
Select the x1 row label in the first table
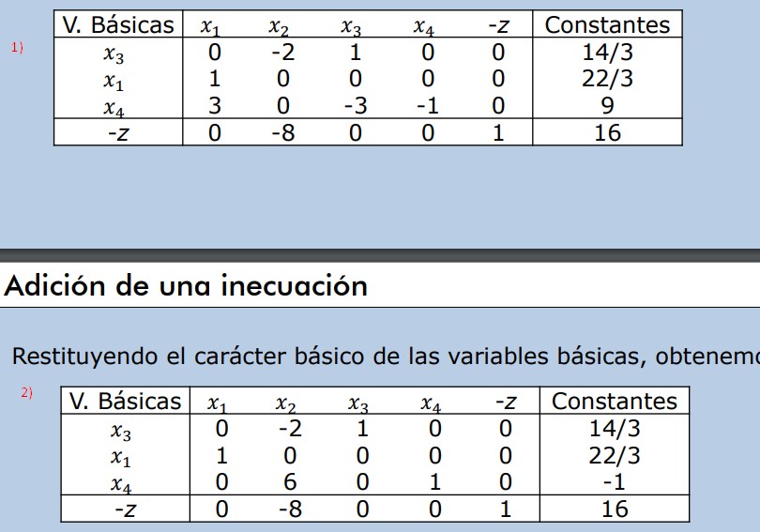114,81
